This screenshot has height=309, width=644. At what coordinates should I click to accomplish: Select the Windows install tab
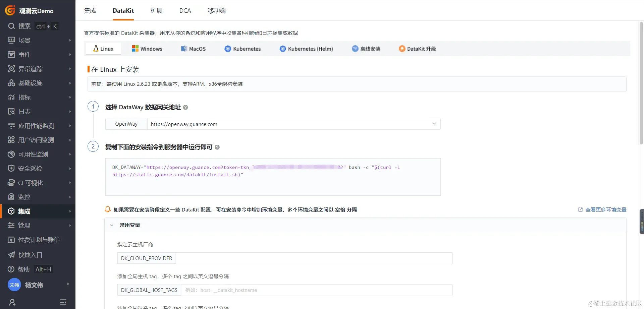pyautogui.click(x=147, y=49)
